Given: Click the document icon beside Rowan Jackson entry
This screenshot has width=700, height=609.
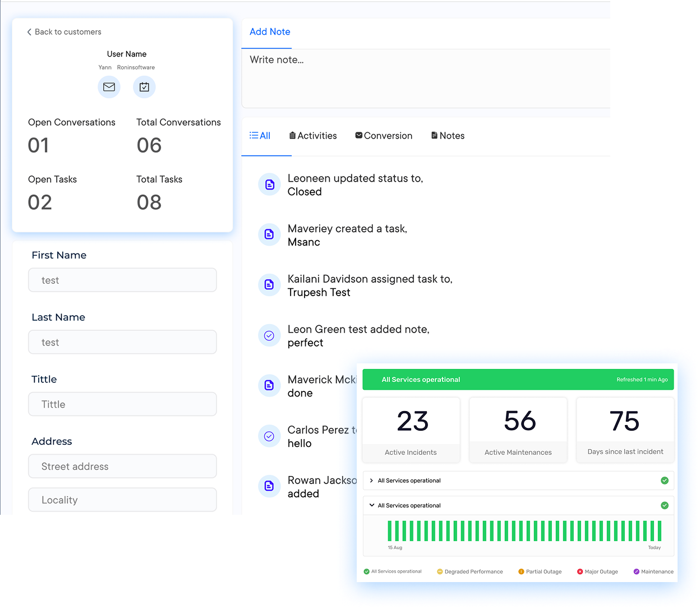Looking at the screenshot, I should coord(269,486).
